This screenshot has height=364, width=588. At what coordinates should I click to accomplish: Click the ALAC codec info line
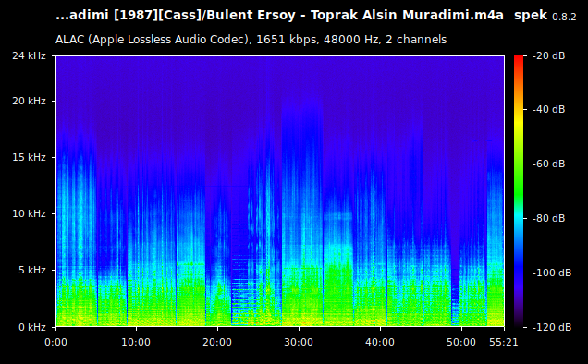pyautogui.click(x=251, y=40)
